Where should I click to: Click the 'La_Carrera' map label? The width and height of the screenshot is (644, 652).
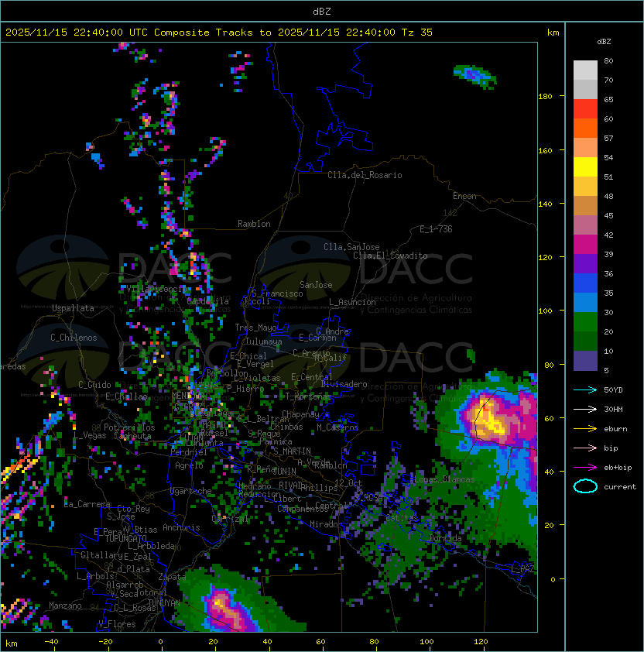[x=87, y=504]
